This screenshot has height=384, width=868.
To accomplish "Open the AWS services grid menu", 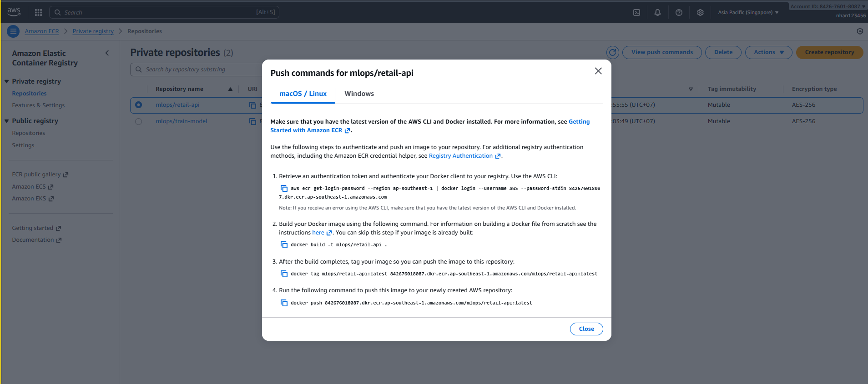I will coord(38,13).
